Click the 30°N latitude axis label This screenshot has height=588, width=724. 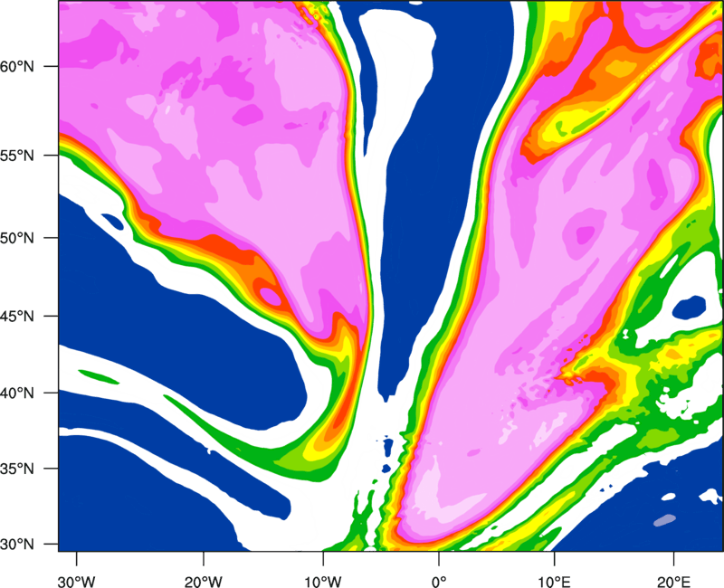point(17,545)
